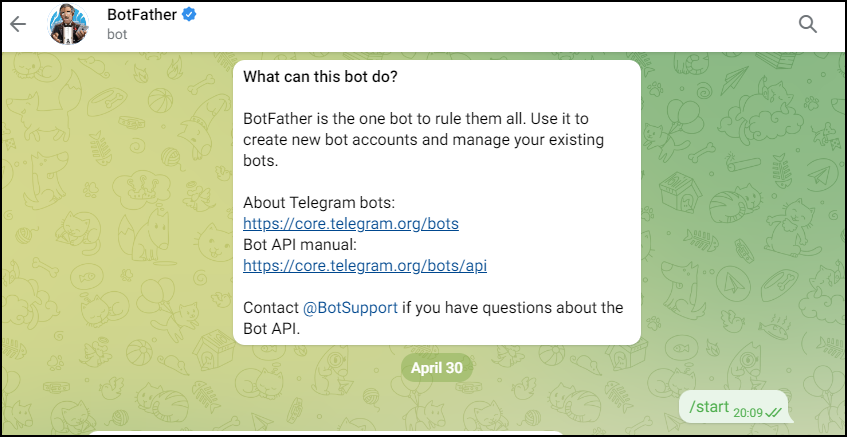
Task: Open the core.telegram.org/bots/api link
Action: tap(365, 266)
